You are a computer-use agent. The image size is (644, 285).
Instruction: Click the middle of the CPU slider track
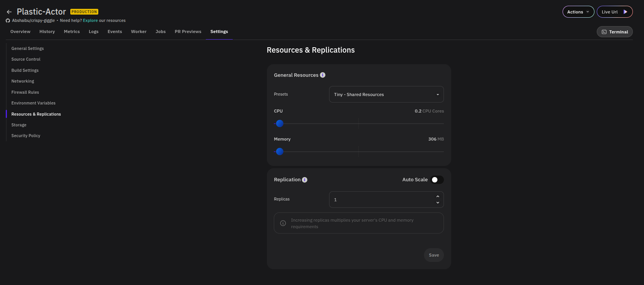[x=359, y=124]
